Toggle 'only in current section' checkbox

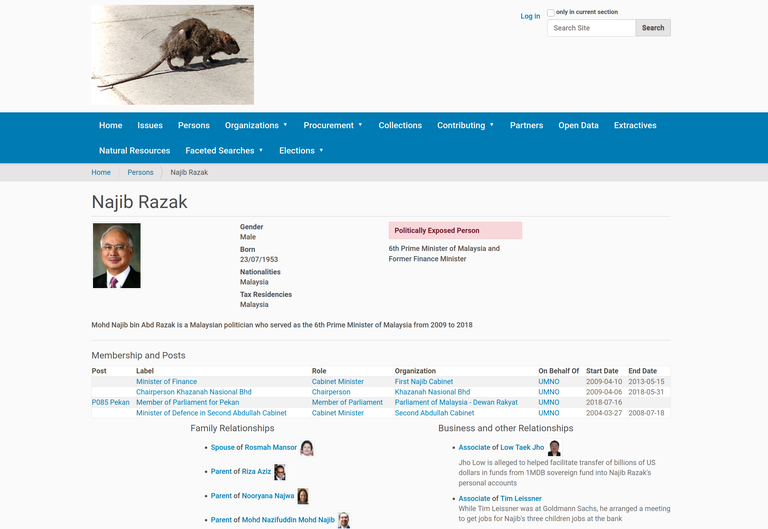[x=551, y=13]
